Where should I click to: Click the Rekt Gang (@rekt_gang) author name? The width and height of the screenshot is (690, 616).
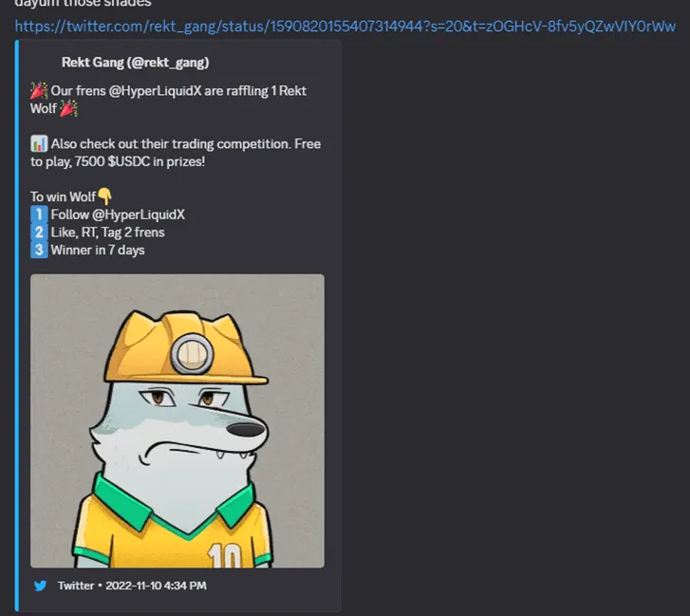point(135,63)
